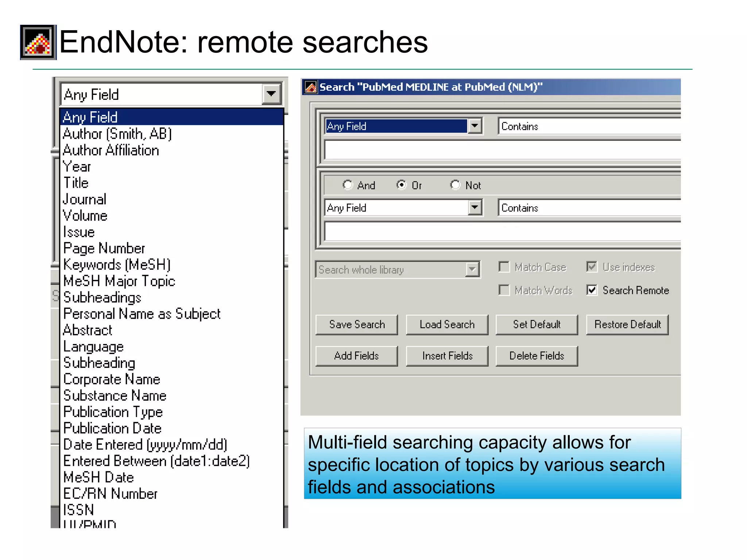Choose Corporate Name from the field list

171,380
